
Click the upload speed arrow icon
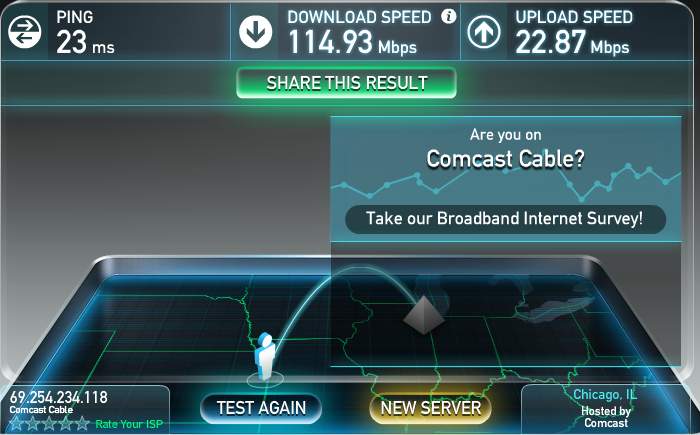pyautogui.click(x=483, y=32)
